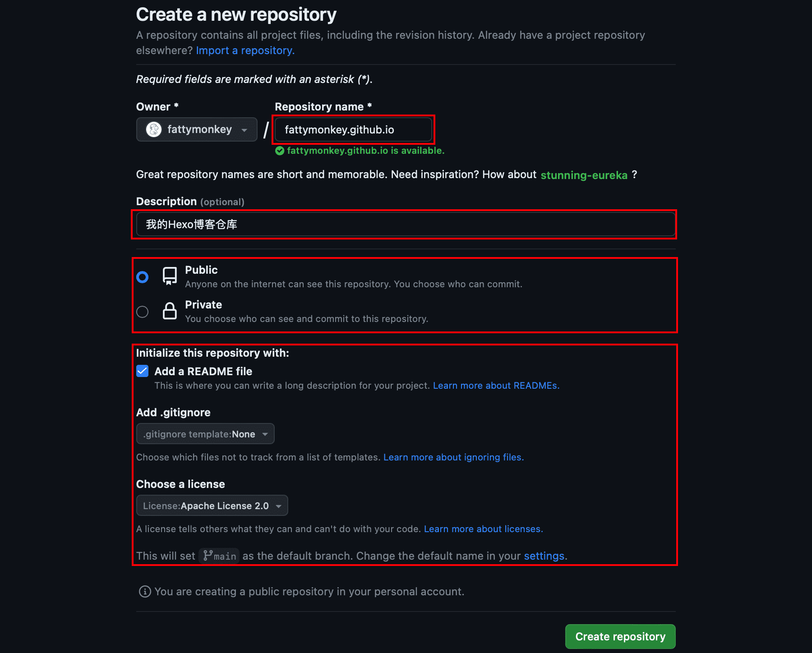812x653 pixels.
Task: Click the fattymonkey owner avatar icon
Action: coord(154,129)
